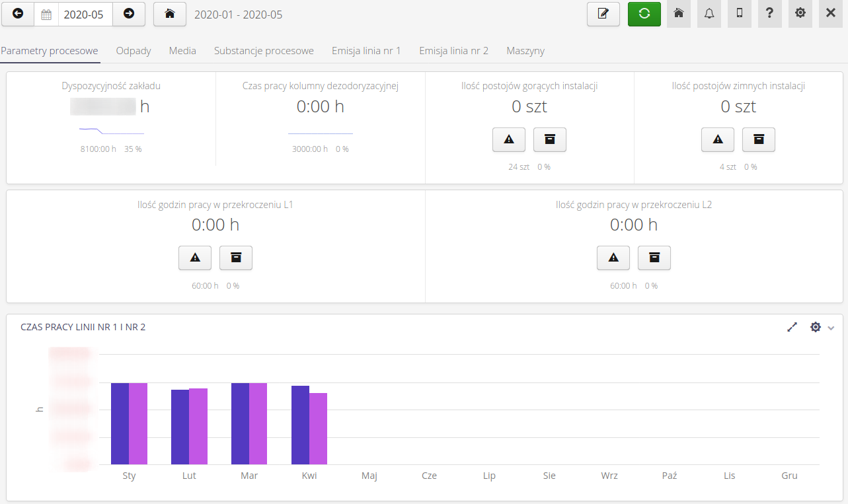848x504 pixels.
Task: Collapse the chart panel with the chevron
Action: click(x=831, y=328)
